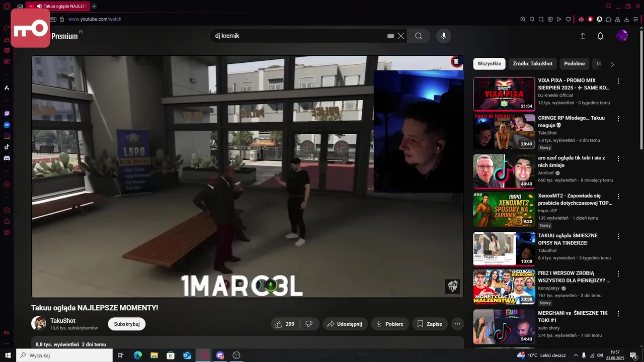
Task: Open Instagram in the Opera sidebar
Action: pyautogui.click(x=7, y=136)
